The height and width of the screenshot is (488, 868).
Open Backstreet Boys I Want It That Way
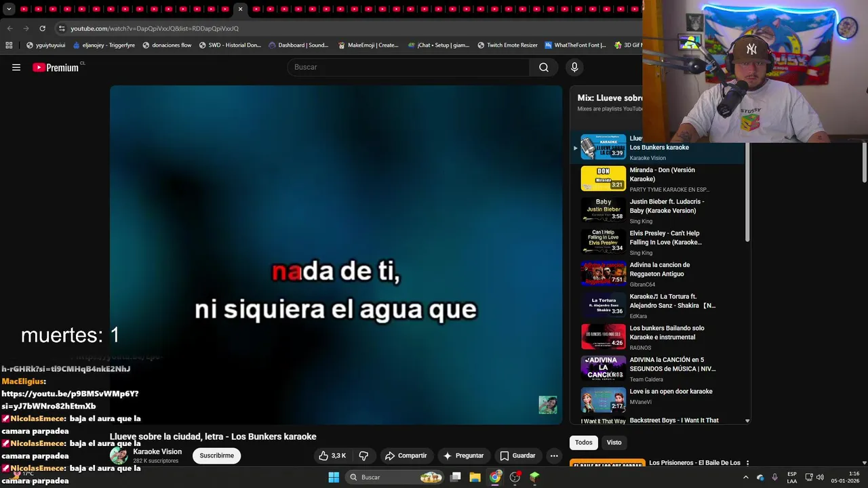[674, 420]
